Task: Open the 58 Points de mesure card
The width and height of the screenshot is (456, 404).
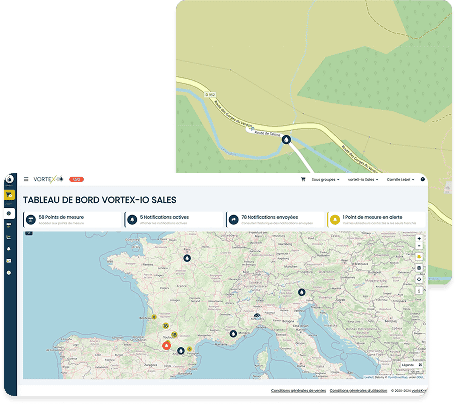Action: pyautogui.click(x=72, y=220)
